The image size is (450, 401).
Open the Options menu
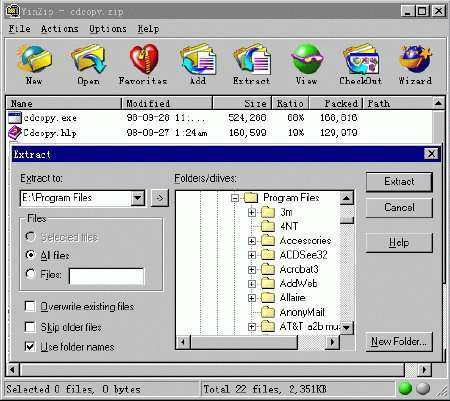108,29
